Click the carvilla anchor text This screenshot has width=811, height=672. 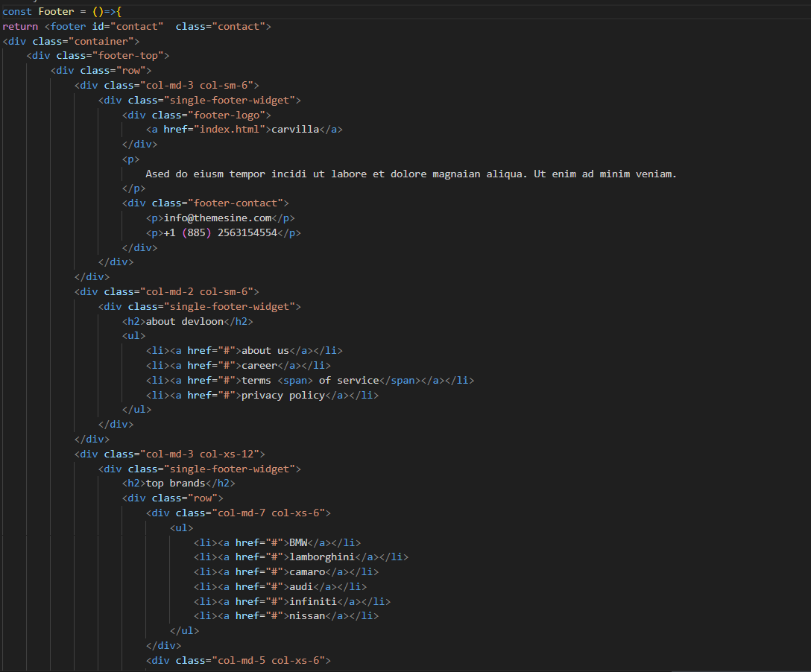(x=294, y=130)
